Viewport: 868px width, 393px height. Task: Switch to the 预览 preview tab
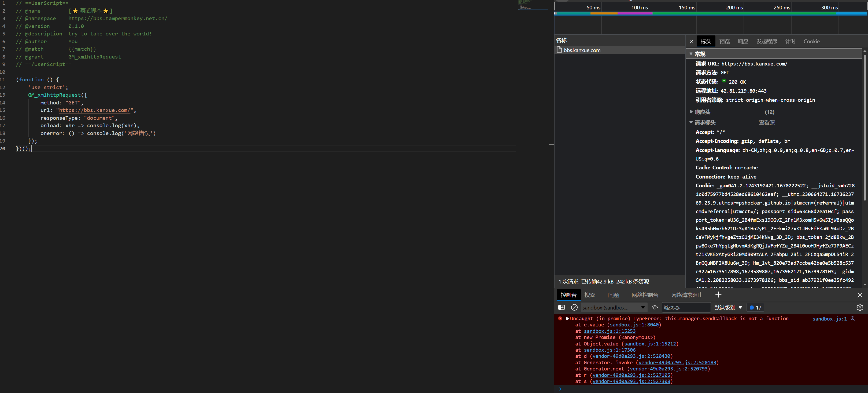[x=725, y=41]
